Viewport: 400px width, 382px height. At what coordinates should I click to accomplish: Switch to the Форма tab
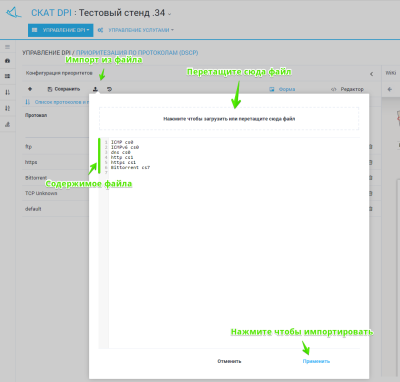(282, 89)
